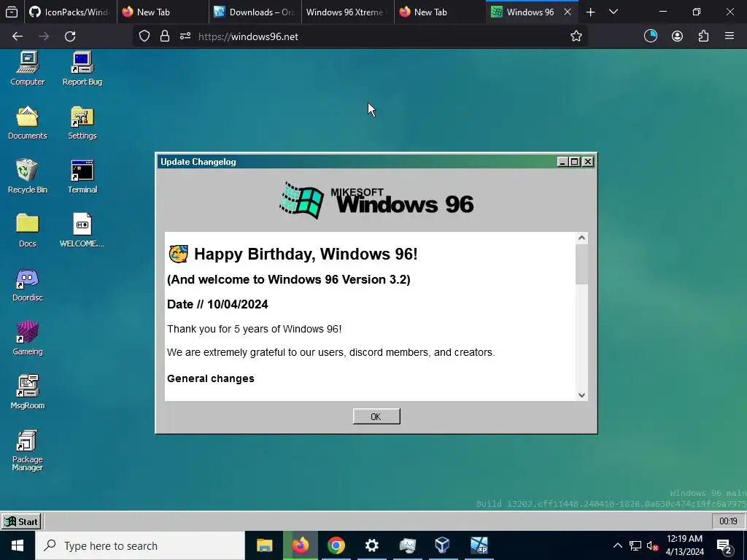
Task: Show site security padlock info
Action: [x=165, y=36]
